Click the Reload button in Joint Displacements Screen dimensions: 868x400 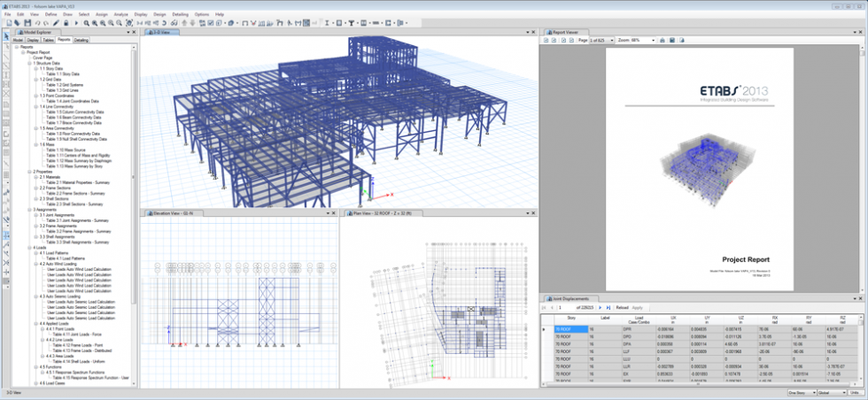622,307
